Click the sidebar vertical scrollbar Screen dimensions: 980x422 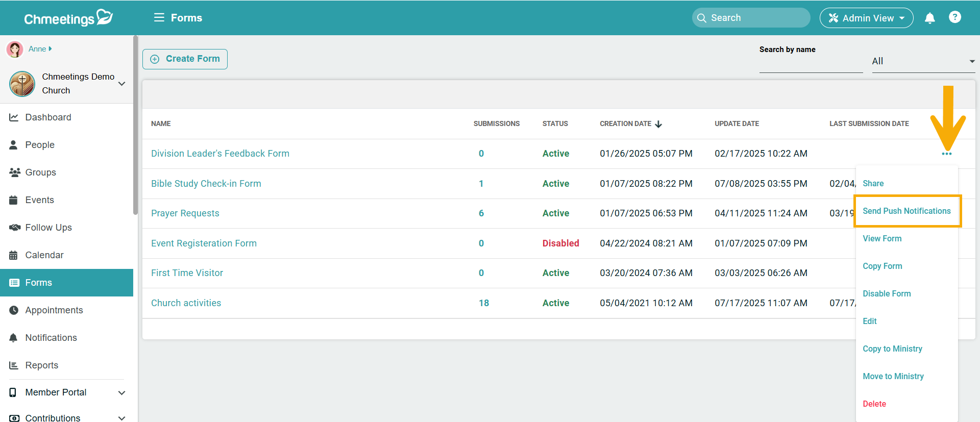point(135,125)
